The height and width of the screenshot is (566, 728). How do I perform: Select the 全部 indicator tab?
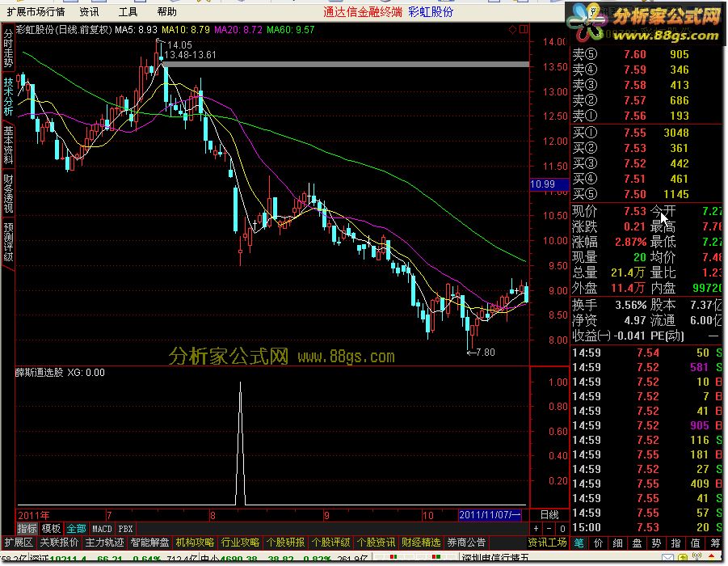click(76, 529)
